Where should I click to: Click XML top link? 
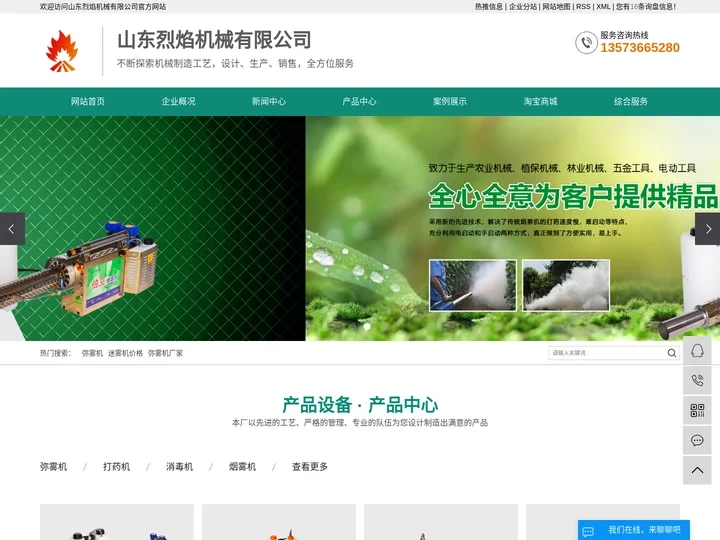pos(603,6)
